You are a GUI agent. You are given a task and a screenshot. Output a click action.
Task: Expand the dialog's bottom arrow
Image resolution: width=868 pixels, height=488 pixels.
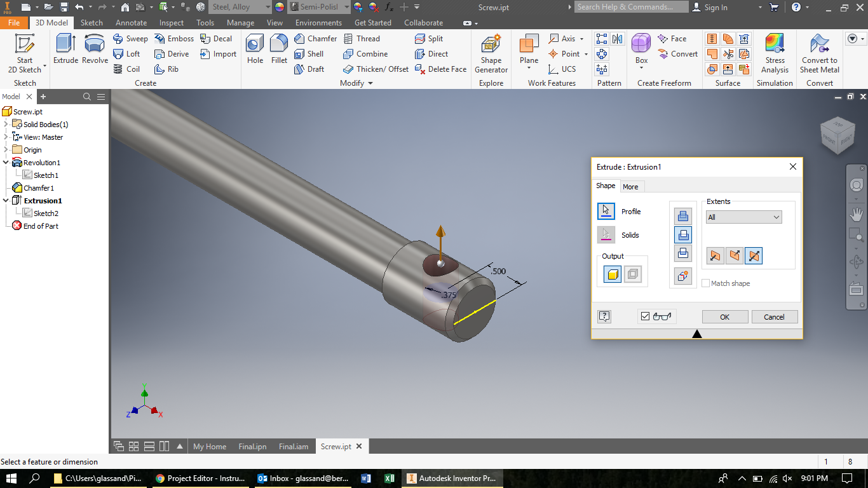pyautogui.click(x=697, y=334)
